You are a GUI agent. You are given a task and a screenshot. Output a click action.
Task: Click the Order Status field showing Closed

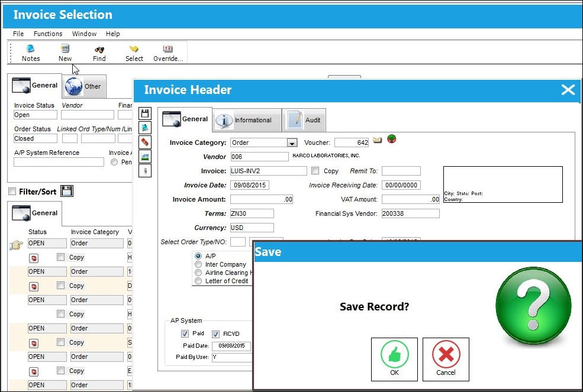click(x=36, y=138)
